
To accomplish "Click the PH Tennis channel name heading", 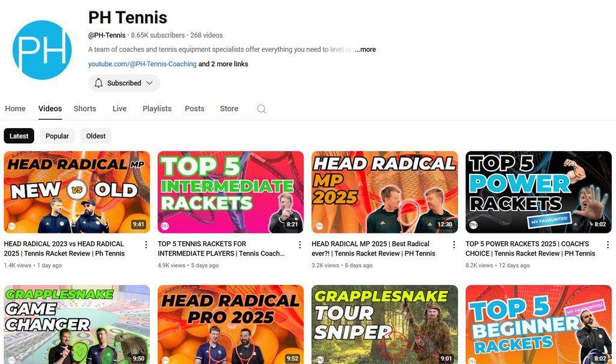I will tap(128, 17).
